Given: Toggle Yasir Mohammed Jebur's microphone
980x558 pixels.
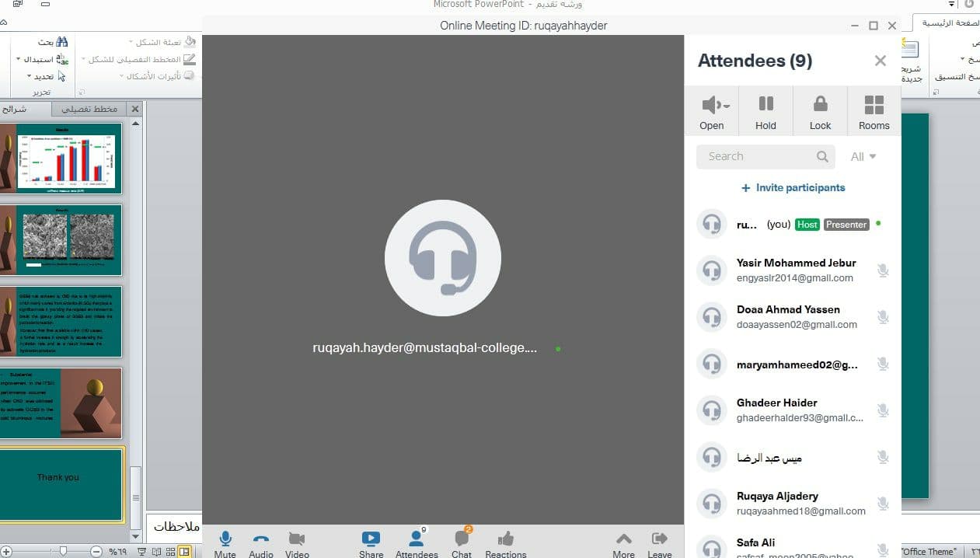Looking at the screenshot, I should pyautogui.click(x=883, y=270).
